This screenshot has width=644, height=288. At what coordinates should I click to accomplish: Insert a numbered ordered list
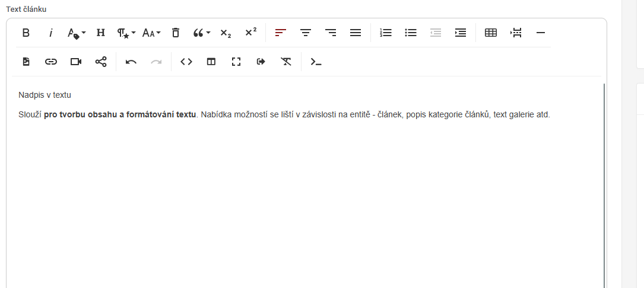386,33
